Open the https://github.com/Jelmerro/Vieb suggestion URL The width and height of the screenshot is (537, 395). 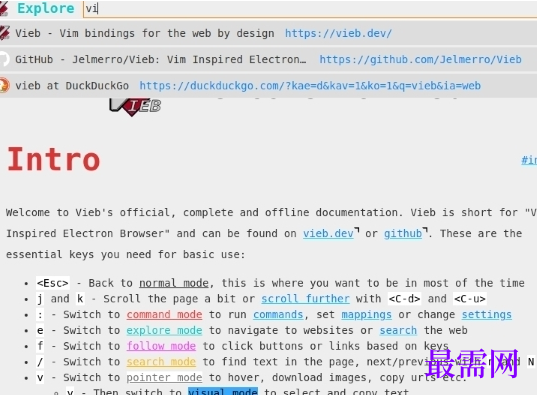tap(420, 59)
